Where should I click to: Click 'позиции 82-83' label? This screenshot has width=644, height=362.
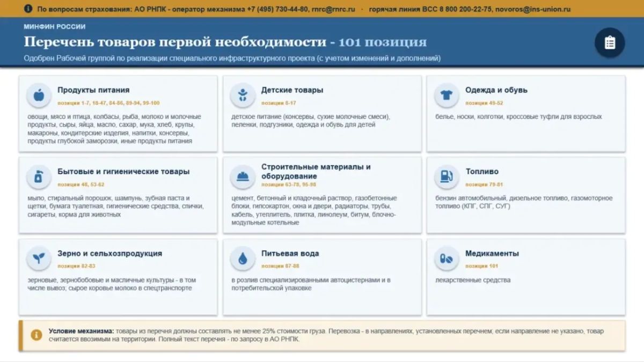pos(76,266)
